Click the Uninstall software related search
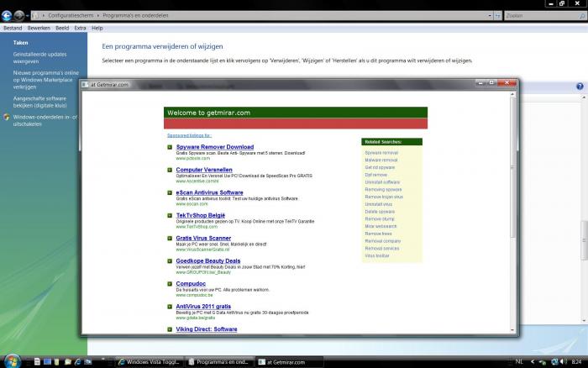Image resolution: width=588 pixels, height=368 pixels. click(382, 182)
